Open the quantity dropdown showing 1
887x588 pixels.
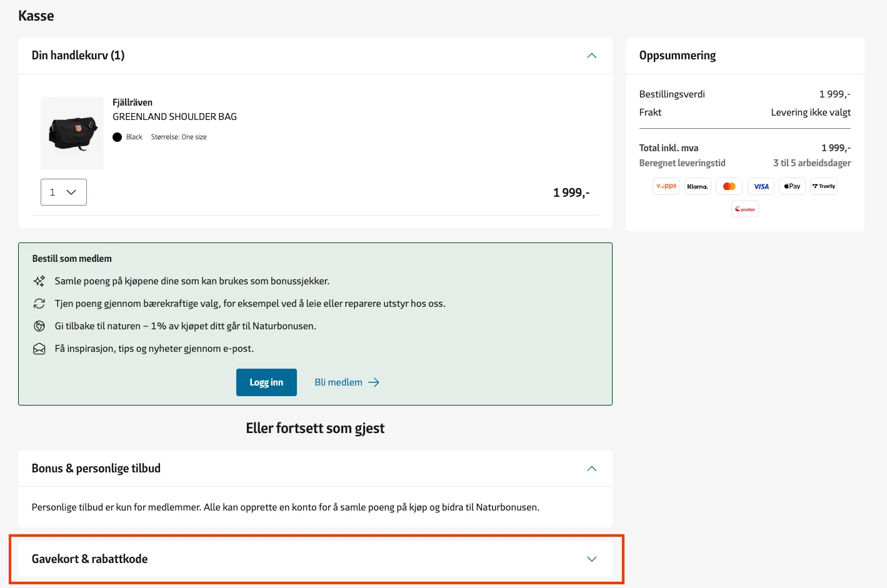(64, 192)
